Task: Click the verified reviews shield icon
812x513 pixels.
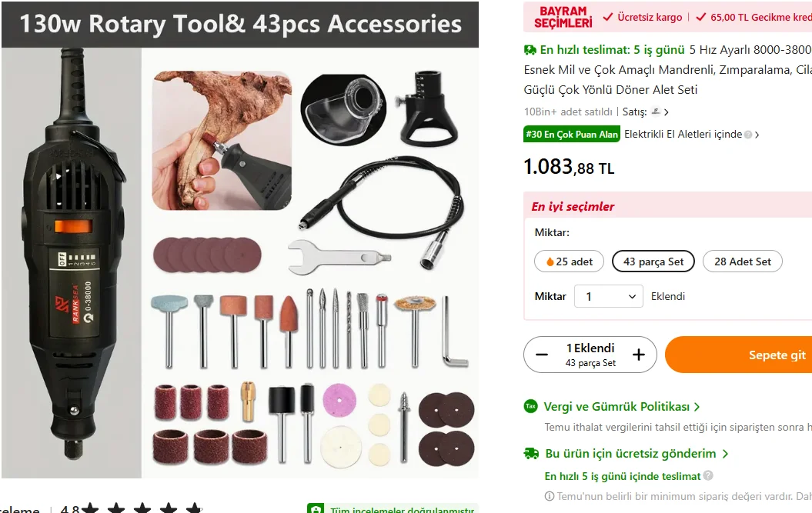Action: [316, 509]
